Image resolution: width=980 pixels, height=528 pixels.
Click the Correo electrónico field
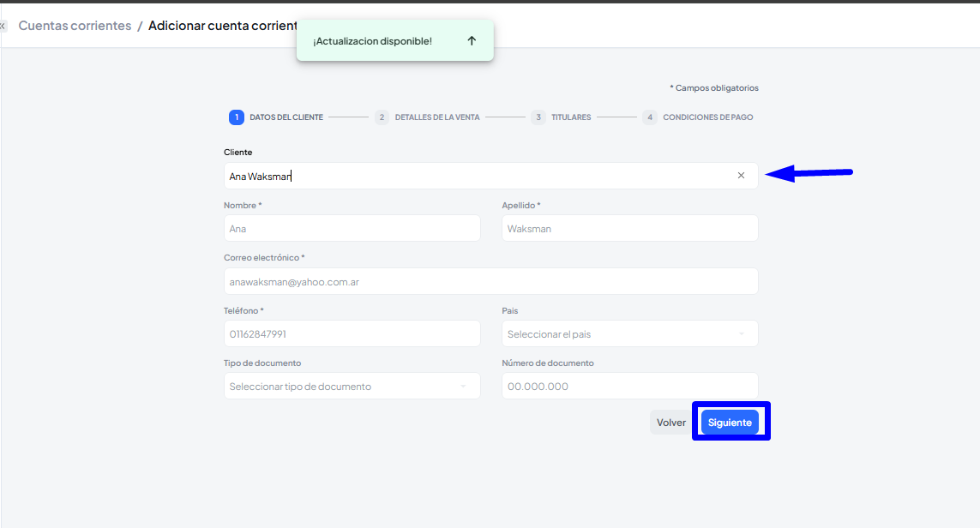(490, 281)
